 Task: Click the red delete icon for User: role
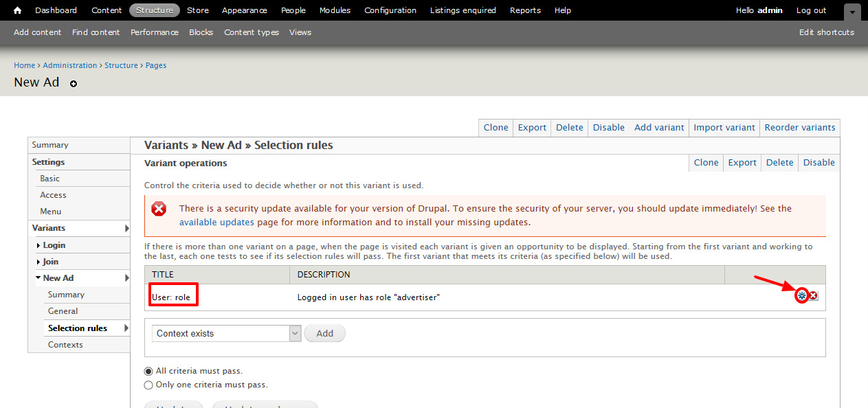813,295
